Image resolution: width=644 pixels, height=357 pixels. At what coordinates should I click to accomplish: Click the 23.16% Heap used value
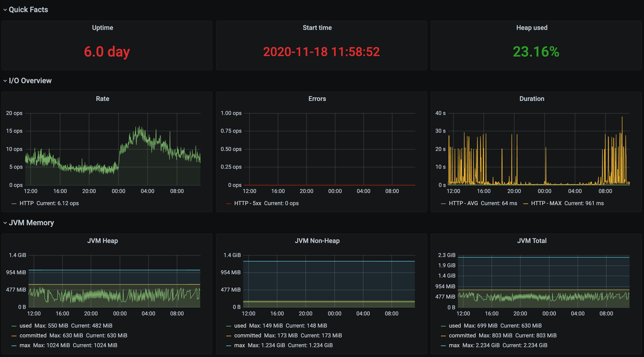[x=536, y=52]
